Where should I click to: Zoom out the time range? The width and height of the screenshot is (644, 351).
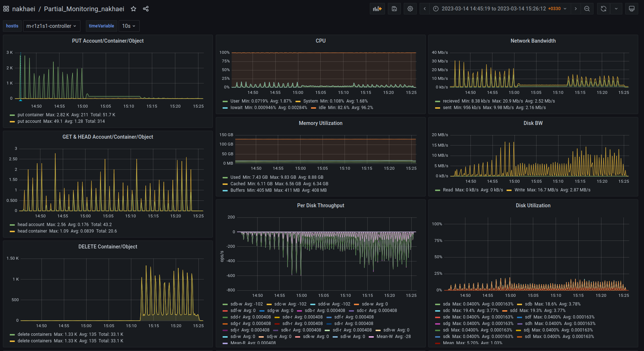(587, 9)
